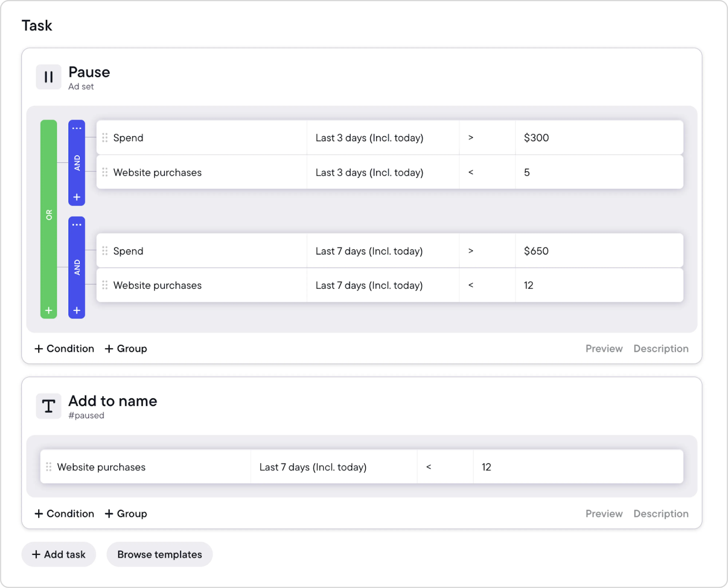Viewport: 728px width, 588px height.
Task: Click plus icon on second AND bar
Action: (77, 310)
